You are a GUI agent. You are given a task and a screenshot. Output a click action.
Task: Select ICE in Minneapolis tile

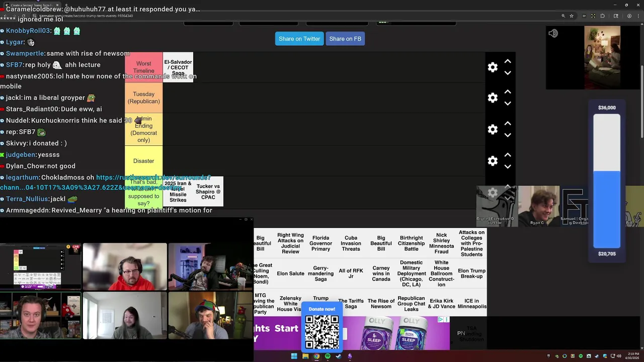(471, 304)
